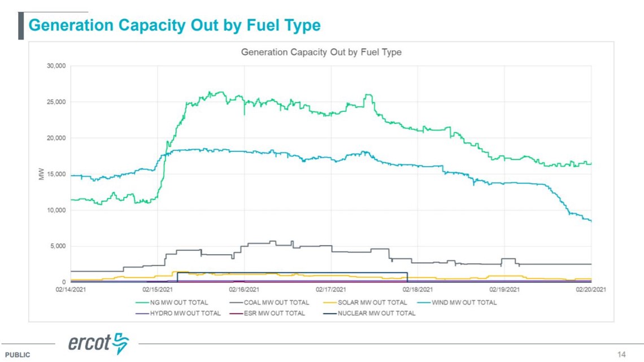Click the 02/14/2021 x-axis date label
The width and height of the screenshot is (644, 362).
point(71,289)
